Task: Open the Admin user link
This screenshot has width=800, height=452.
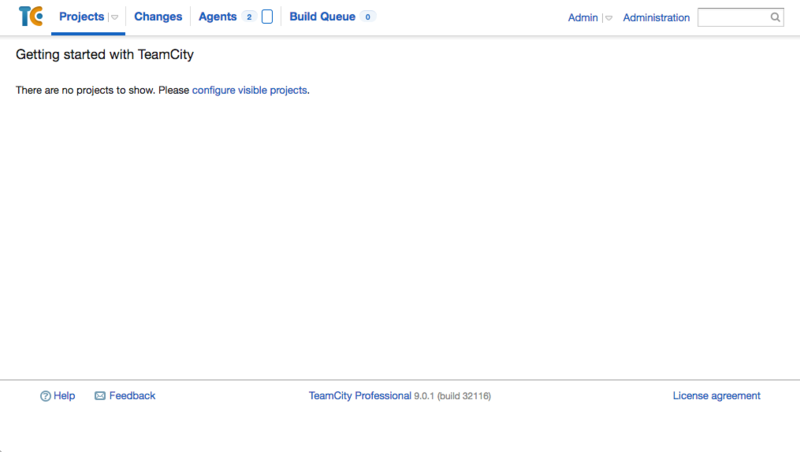Action: [x=583, y=17]
